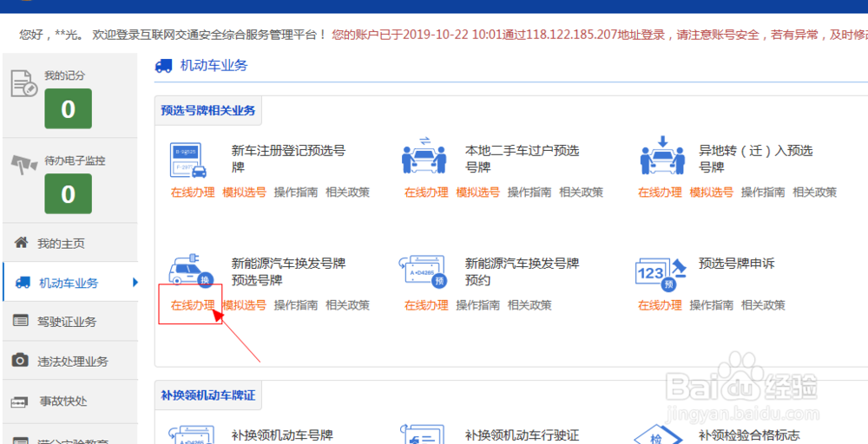868x444 pixels.
Task: Click 在线办理 under 异地转（迁）入预选号牌
Action: coord(660,193)
